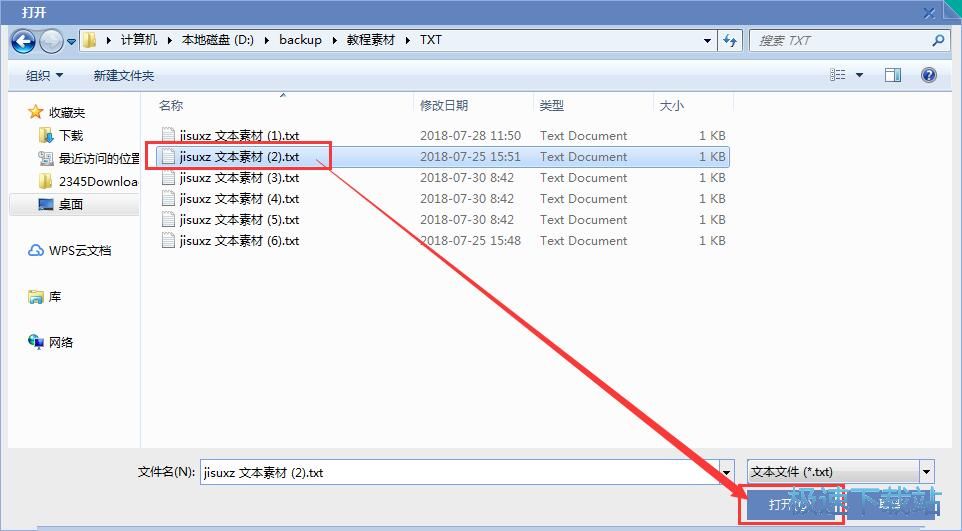Select 最近访问的位置 in the navigation pane
The width and height of the screenshot is (962, 531).
(x=99, y=158)
